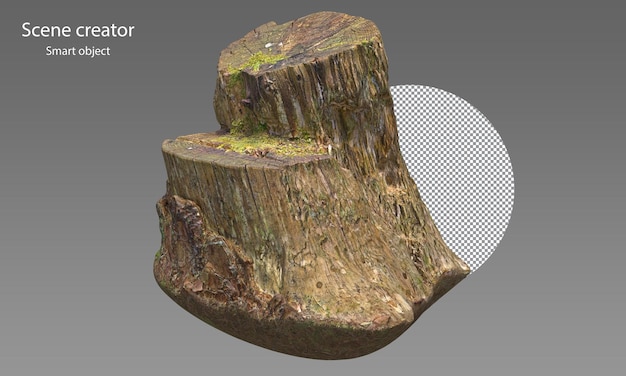Select the moss clump between the two stump levels
Image resolution: width=626 pixels, height=376 pixels.
coord(247,125)
